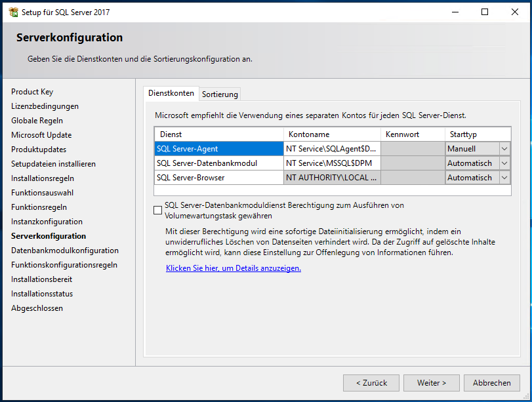532x402 pixels.
Task: Click the Kennwort column header
Action: pyautogui.click(x=413, y=134)
